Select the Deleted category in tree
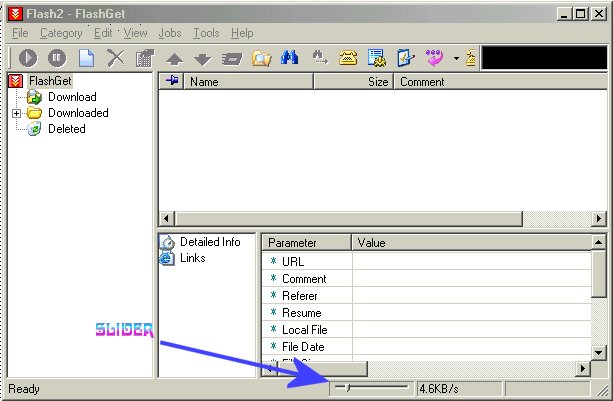 67,129
